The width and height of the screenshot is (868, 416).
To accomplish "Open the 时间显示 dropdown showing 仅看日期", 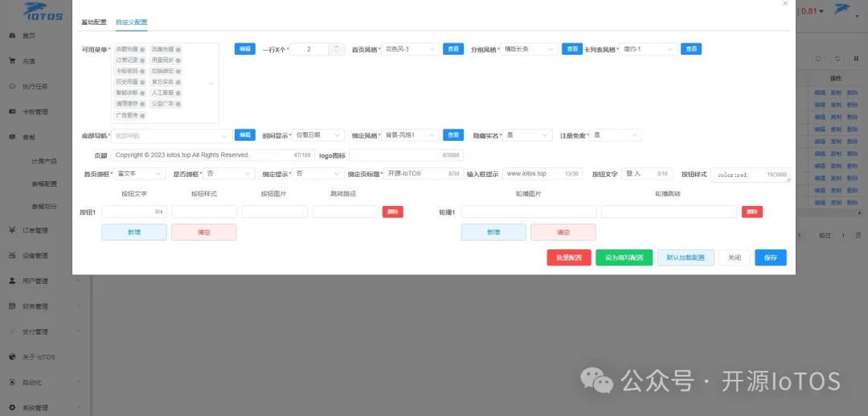I will click(x=317, y=135).
